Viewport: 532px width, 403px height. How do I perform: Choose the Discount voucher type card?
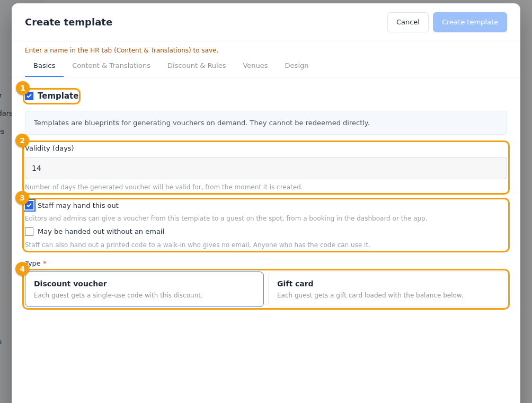tap(144, 290)
